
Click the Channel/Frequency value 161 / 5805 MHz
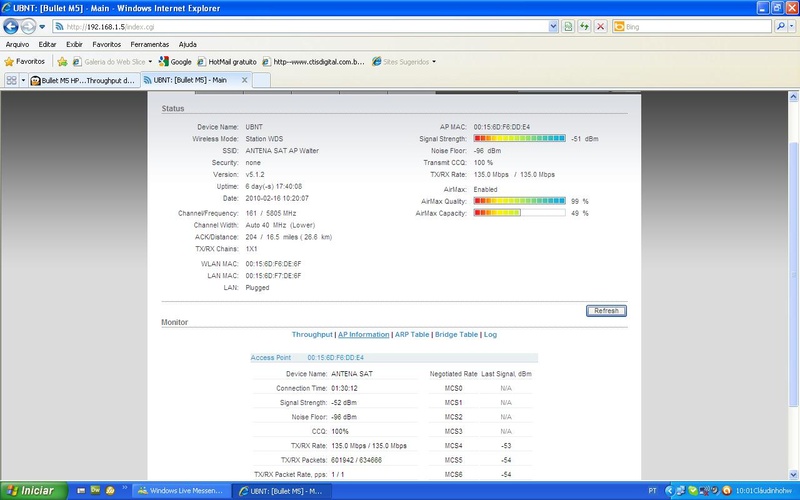270,213
